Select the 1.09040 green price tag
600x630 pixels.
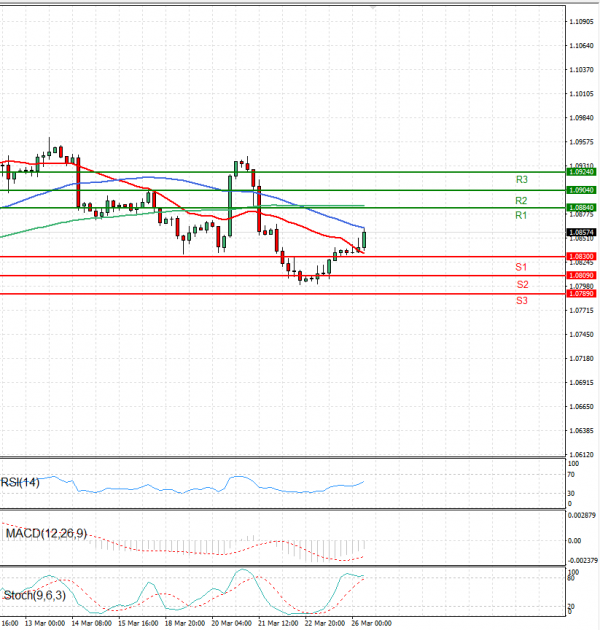click(581, 190)
